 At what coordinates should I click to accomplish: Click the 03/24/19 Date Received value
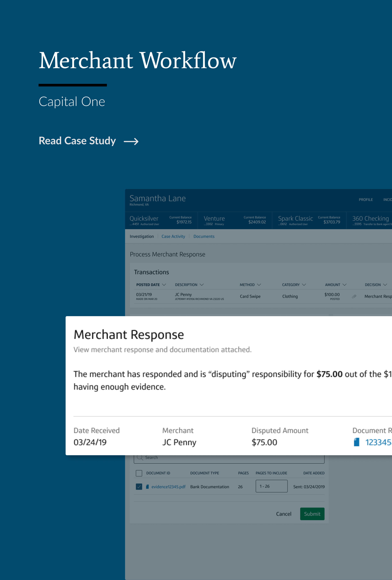click(90, 442)
